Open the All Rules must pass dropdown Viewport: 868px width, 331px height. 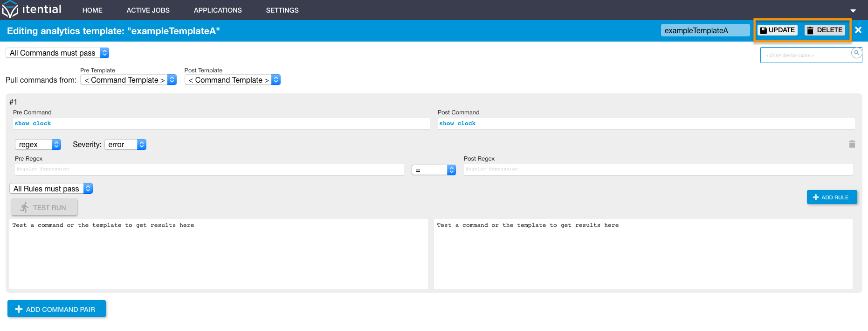(x=51, y=189)
